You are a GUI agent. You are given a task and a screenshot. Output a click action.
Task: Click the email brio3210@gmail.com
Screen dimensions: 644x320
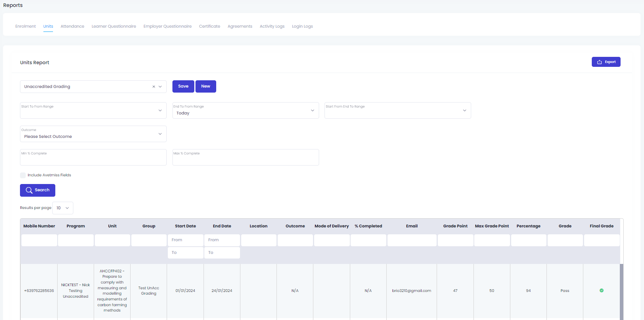412,291
